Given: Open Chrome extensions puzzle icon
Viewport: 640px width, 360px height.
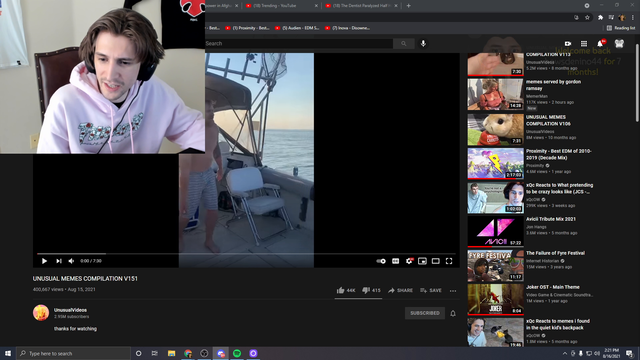Looking at the screenshot, I should [x=600, y=18].
